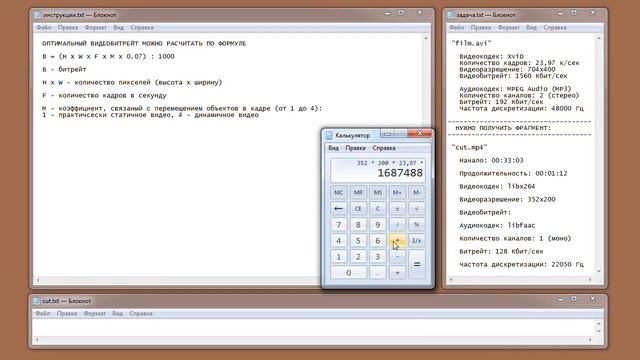This screenshot has height=360, width=640.
Task: Open Вид menu in задача.txt Notepad
Action: coord(531,28)
